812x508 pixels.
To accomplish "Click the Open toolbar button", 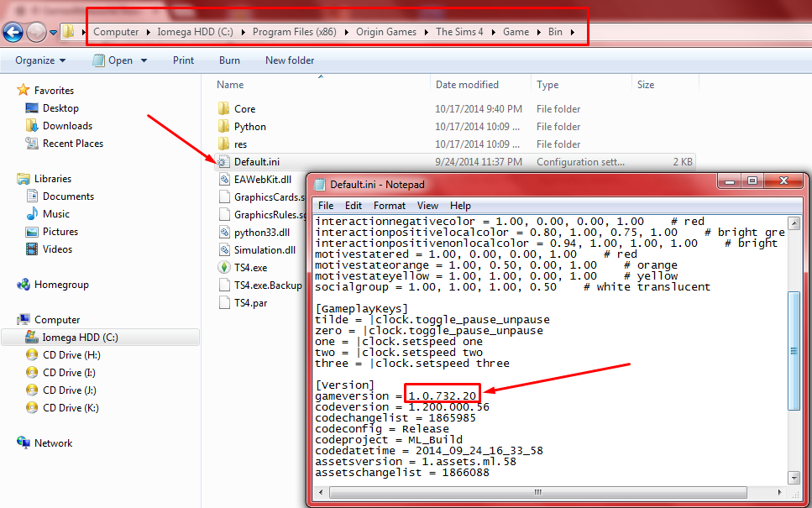I will point(113,60).
